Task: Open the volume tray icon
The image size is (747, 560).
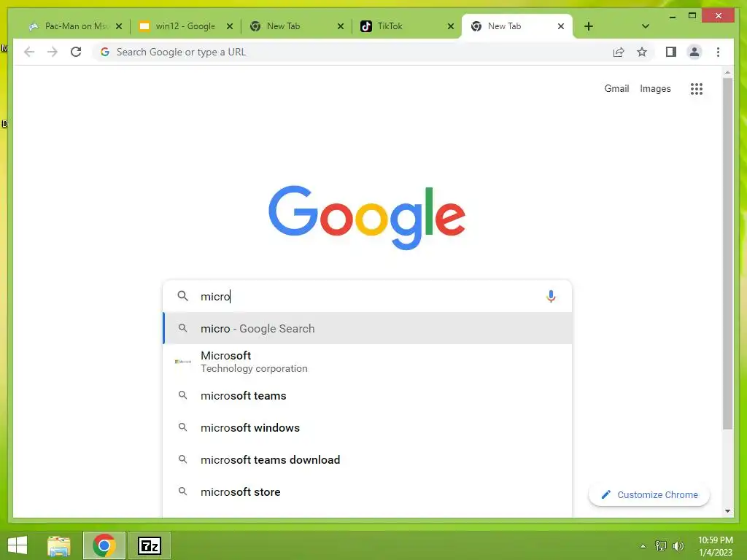Action: [678, 545]
